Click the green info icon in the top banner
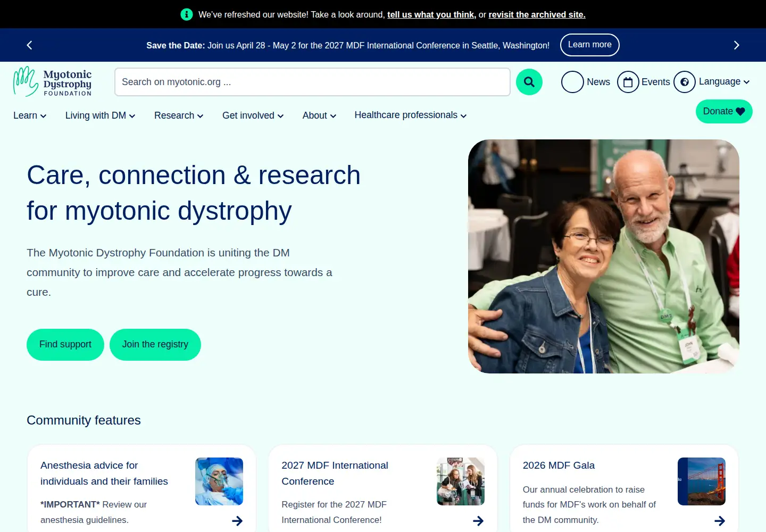Viewport: 766px width, 532px height. click(x=186, y=14)
